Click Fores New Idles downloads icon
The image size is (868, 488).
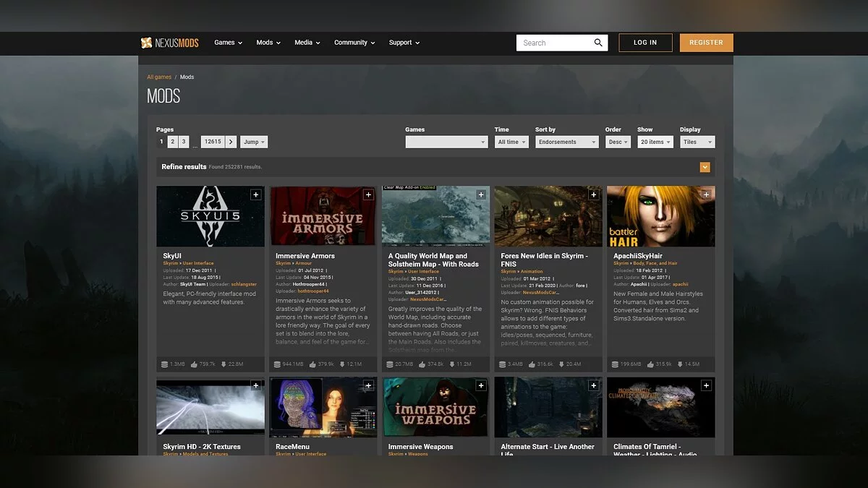coord(561,364)
